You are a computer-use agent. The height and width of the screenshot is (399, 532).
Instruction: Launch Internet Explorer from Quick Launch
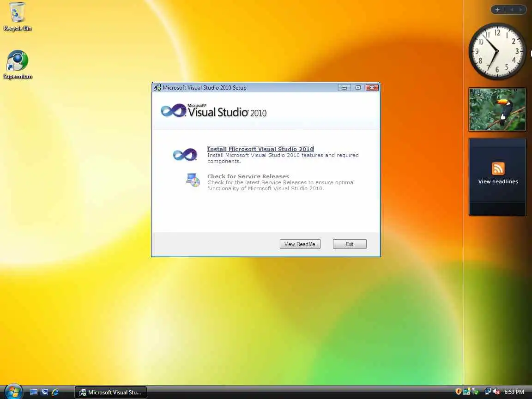coord(55,392)
